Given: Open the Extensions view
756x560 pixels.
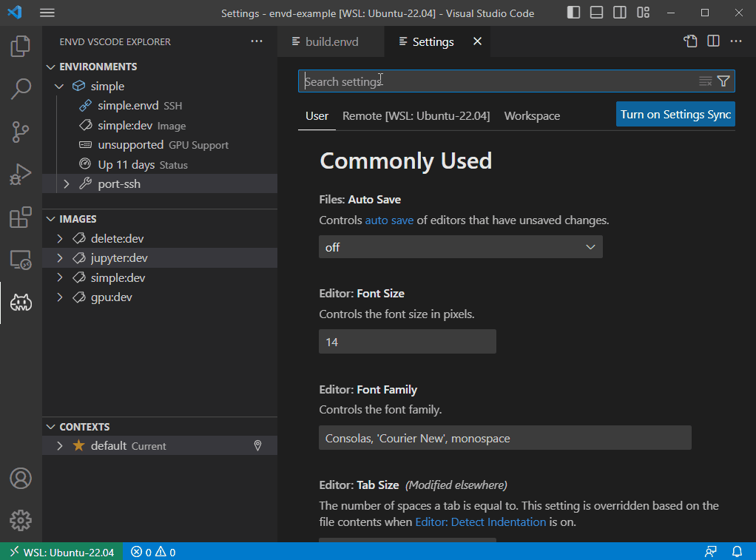Looking at the screenshot, I should pos(20,217).
